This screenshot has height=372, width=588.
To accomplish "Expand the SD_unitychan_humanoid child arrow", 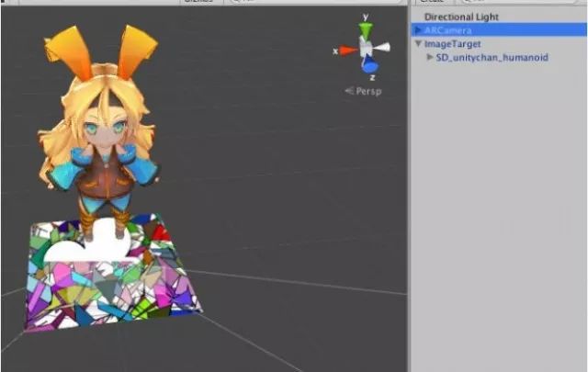I will click(430, 57).
